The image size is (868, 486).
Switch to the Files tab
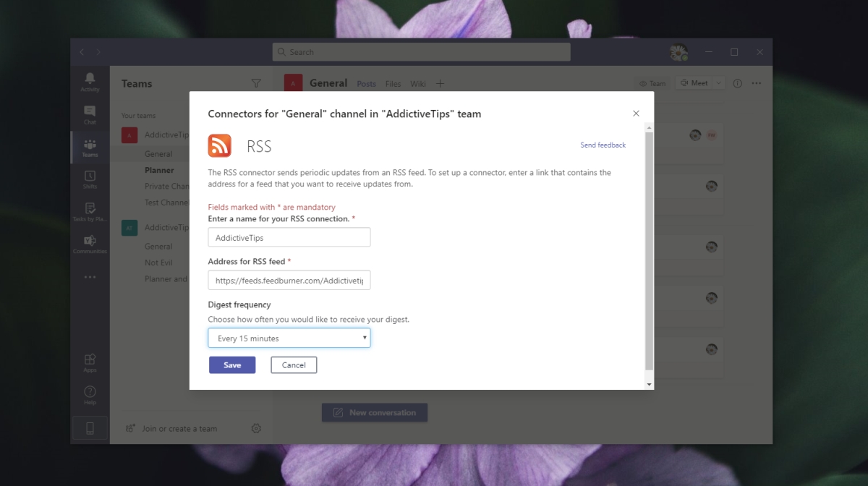click(x=393, y=84)
